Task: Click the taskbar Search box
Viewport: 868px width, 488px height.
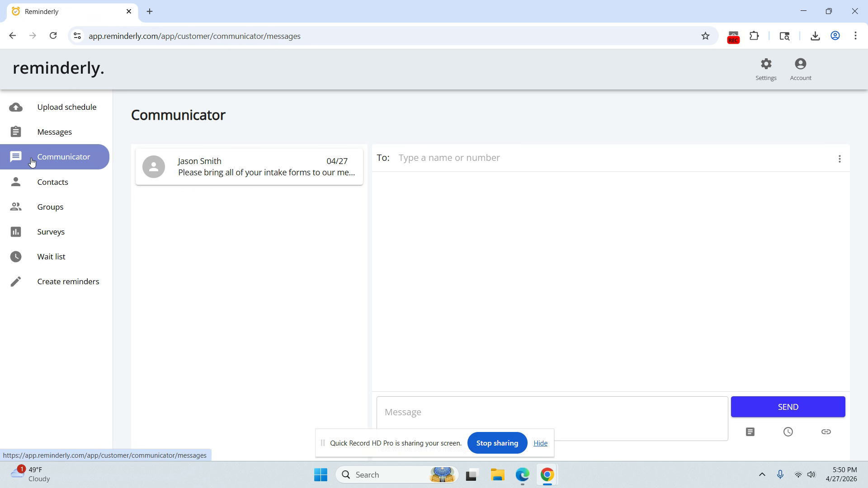Action: 397,475
